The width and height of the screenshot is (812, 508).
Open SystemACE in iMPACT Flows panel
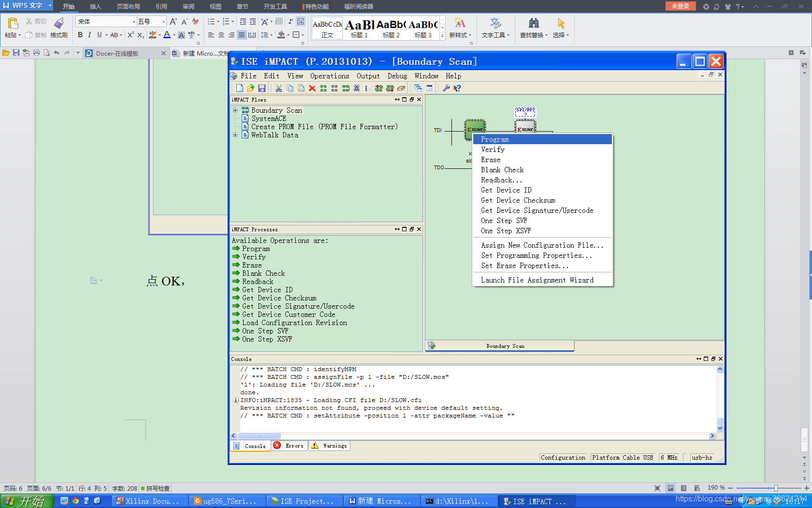click(x=269, y=119)
